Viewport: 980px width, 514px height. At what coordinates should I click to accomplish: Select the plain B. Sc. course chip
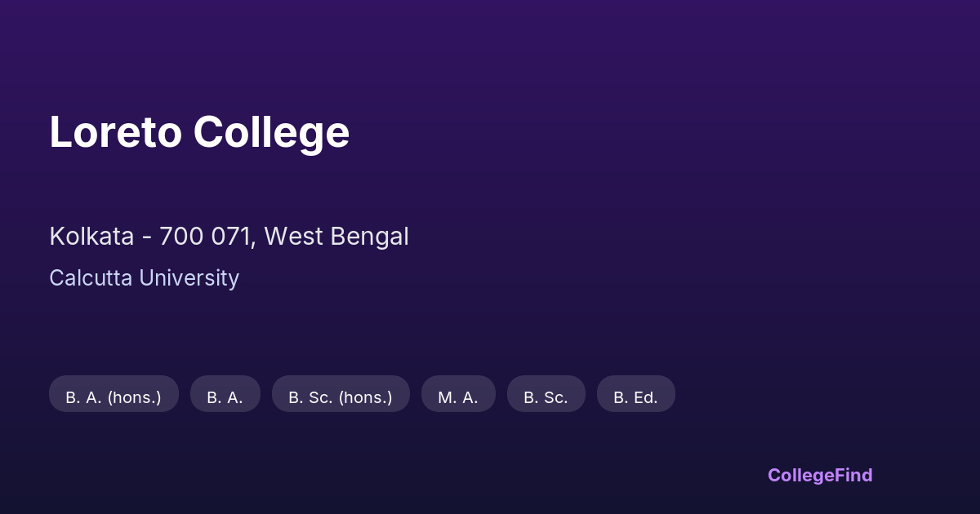tap(546, 397)
